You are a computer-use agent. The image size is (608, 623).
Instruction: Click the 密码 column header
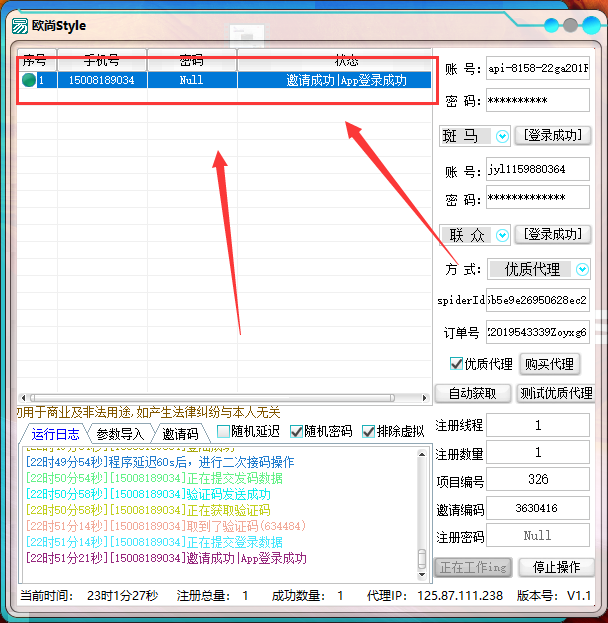coord(192,60)
